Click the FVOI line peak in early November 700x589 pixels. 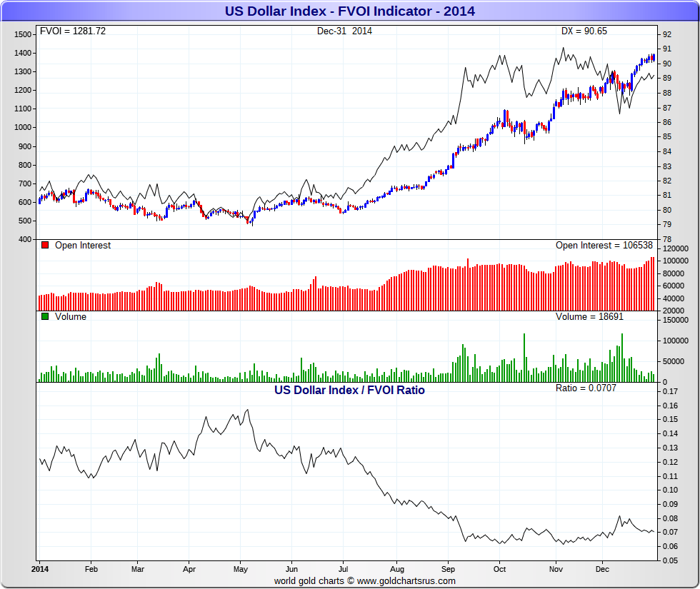pos(563,49)
